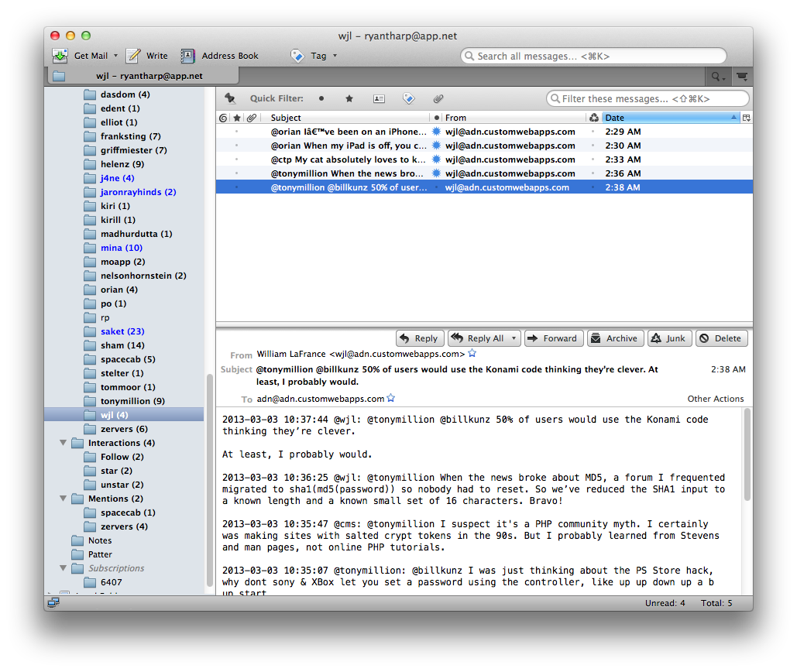Open the Get Mail dropdown arrow

tap(116, 56)
